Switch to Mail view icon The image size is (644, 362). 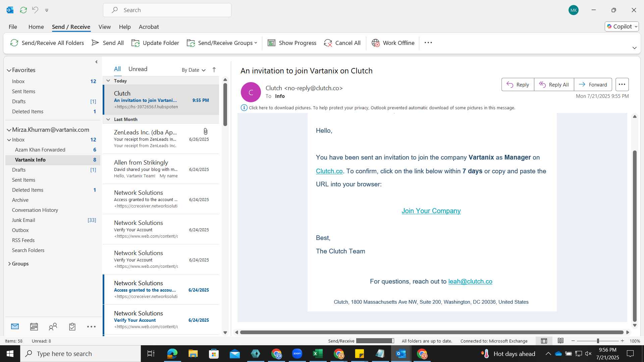pos(15,326)
